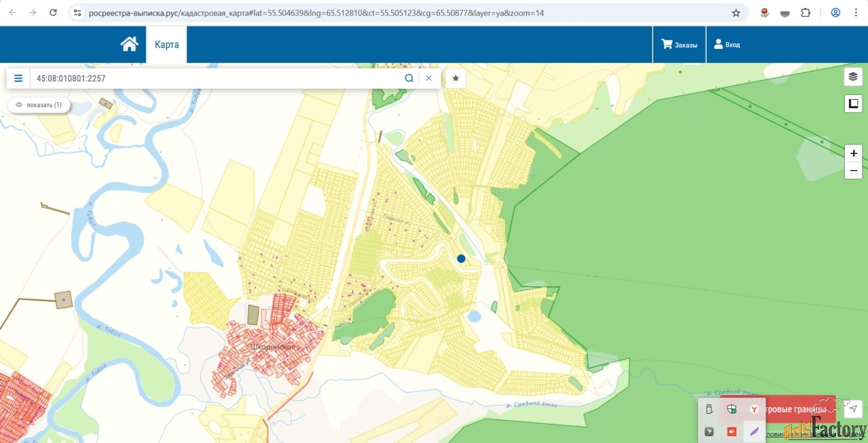Open the Заказы shopping cart
The width and height of the screenshot is (868, 443).
click(679, 45)
